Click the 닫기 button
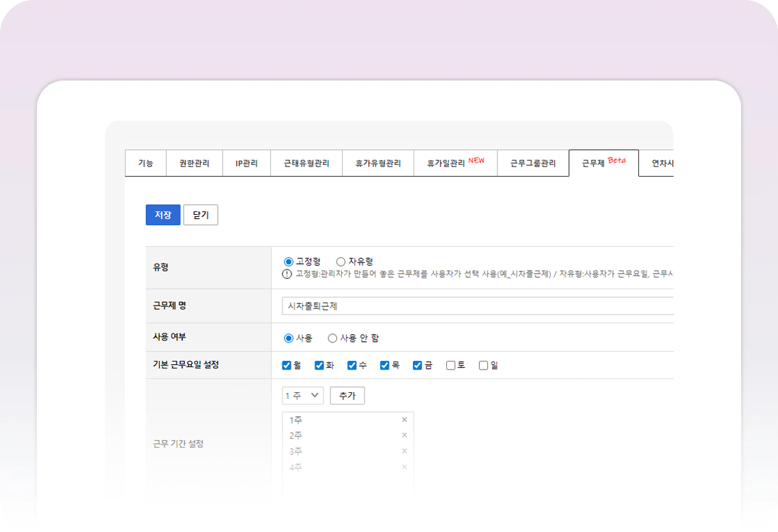The height and width of the screenshot is (532, 778). pos(201,215)
